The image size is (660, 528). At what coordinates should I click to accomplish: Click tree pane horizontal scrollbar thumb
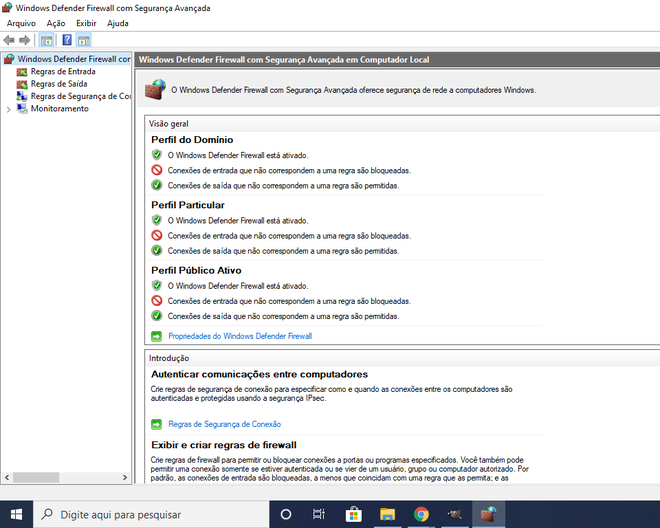click(x=36, y=477)
